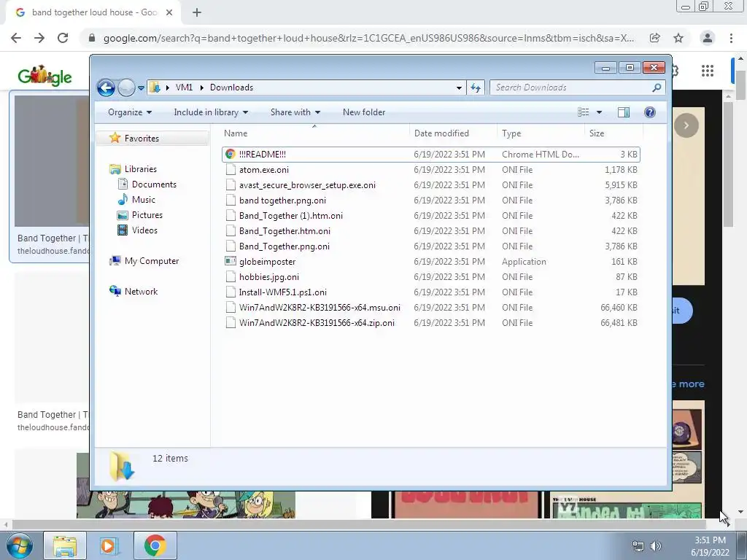747x560 pixels.
Task: Reload the page in Chrome
Action: tap(63, 38)
